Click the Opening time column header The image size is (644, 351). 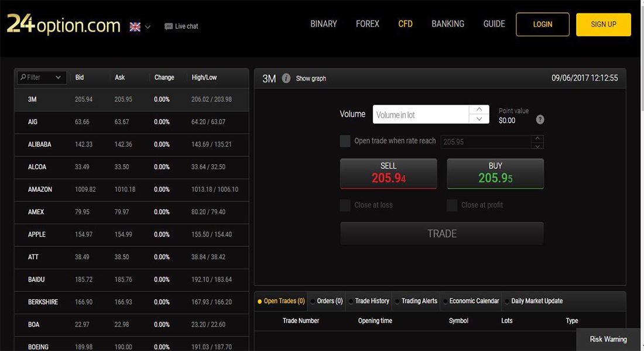click(375, 321)
